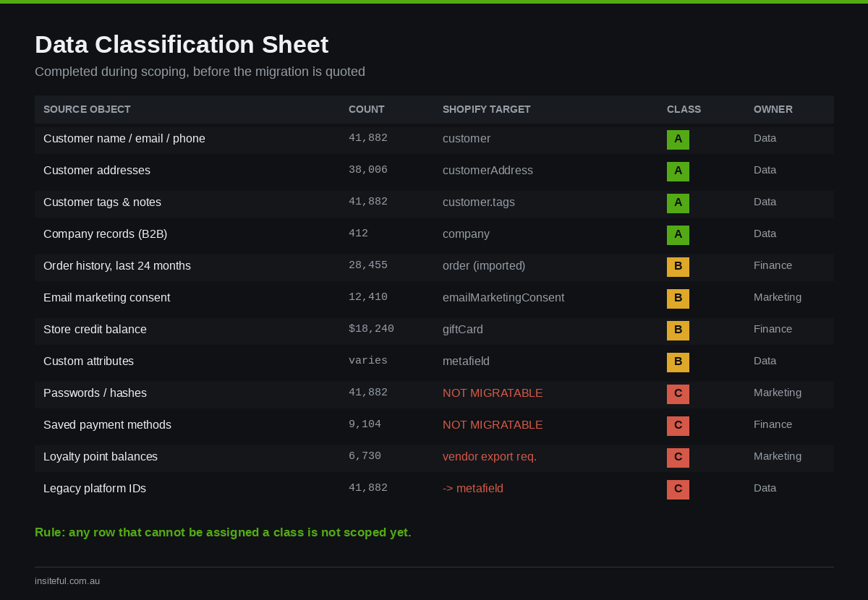Image resolution: width=868 pixels, height=600 pixels.
Task: Select the 'Company records (B2B)' row label
Action: 106,233
